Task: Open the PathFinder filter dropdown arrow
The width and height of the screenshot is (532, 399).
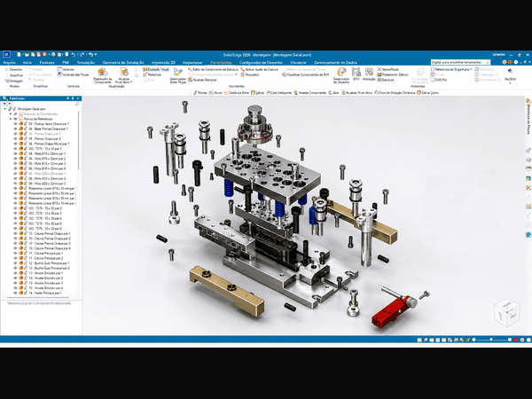Action: [10, 104]
